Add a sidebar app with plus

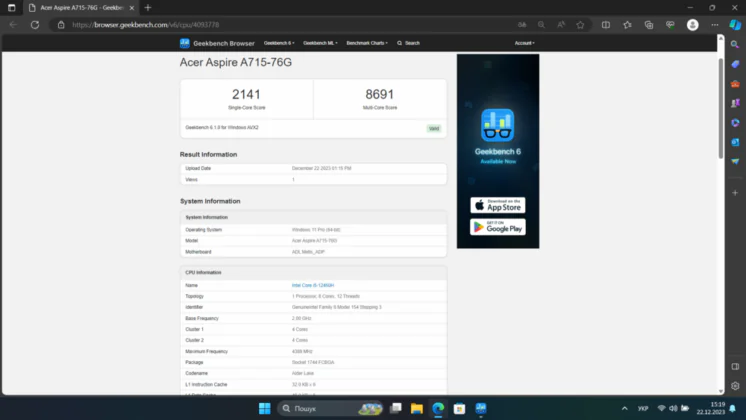pos(735,193)
